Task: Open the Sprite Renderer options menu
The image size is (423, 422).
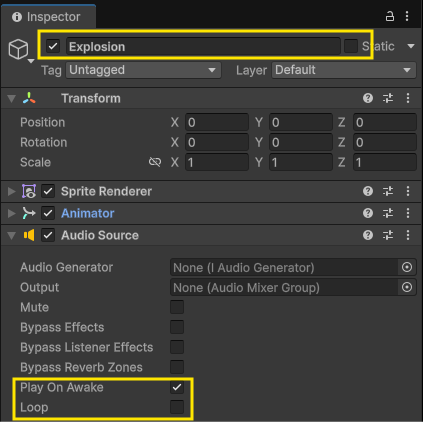Action: pos(408,191)
